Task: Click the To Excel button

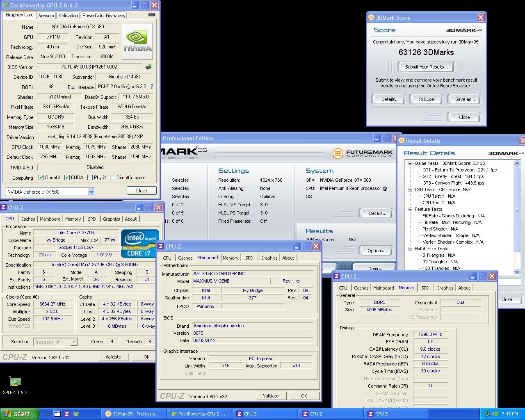Action: pos(426,99)
